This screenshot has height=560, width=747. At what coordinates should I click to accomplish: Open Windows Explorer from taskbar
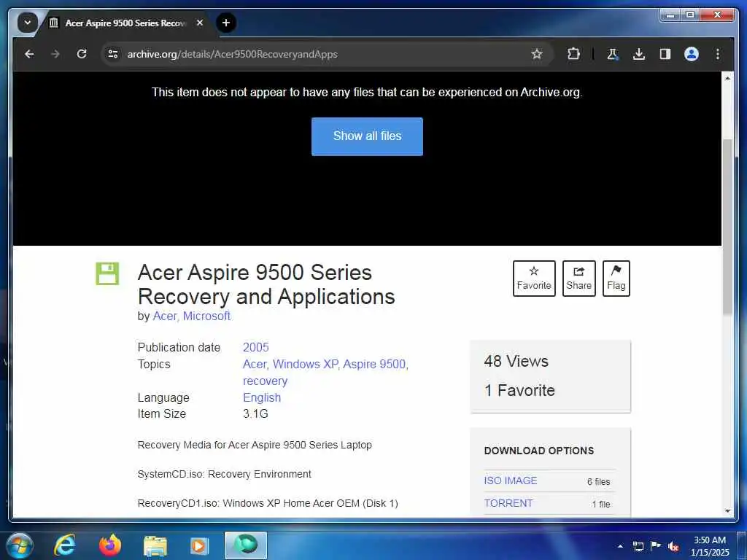[155, 546]
